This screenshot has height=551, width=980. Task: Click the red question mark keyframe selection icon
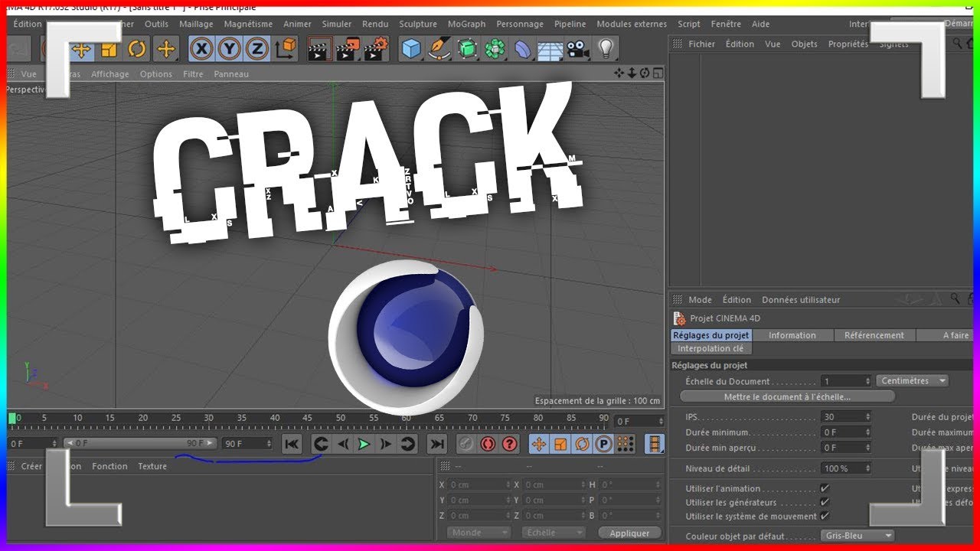tap(509, 444)
